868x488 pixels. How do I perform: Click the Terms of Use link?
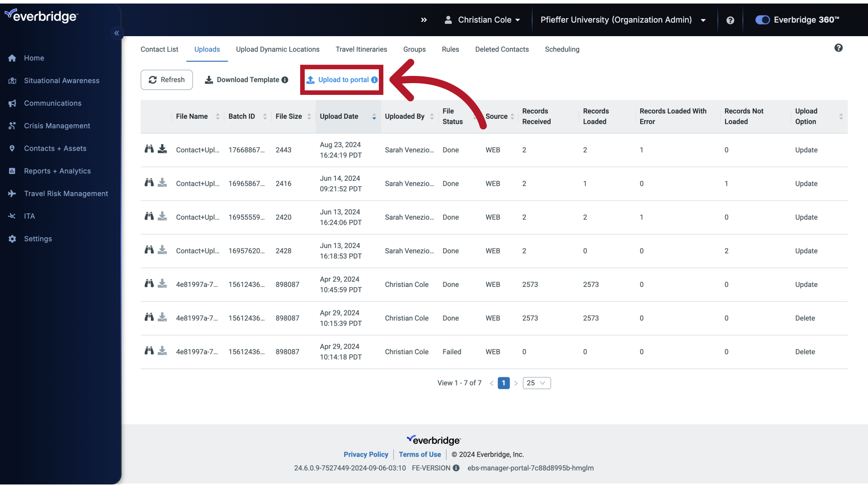point(420,455)
